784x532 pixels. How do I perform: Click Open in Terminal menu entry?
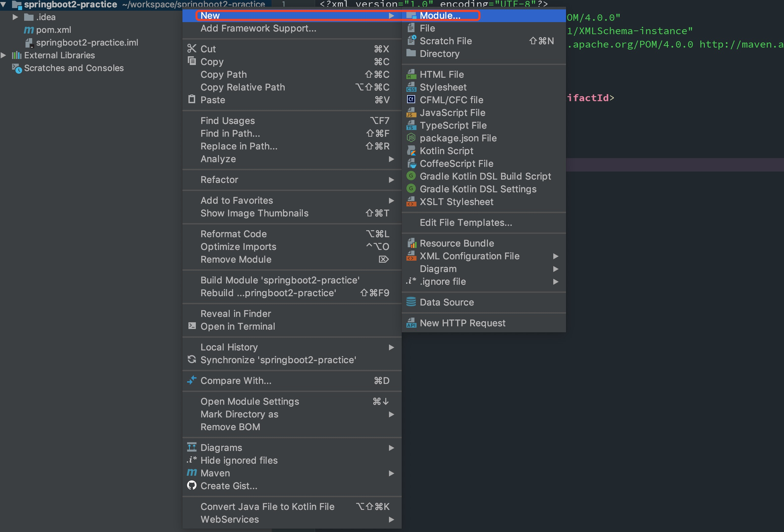coord(237,326)
